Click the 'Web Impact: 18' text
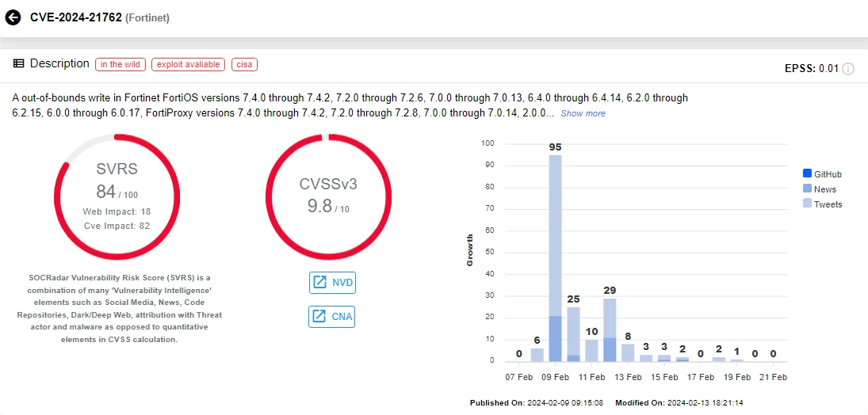Image resolution: width=868 pixels, height=415 pixels. click(x=117, y=211)
